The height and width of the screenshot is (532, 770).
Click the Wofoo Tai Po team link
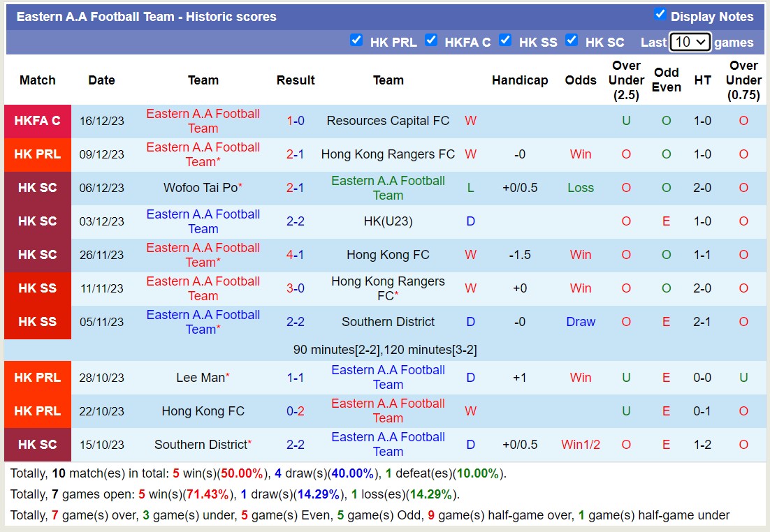click(x=201, y=188)
